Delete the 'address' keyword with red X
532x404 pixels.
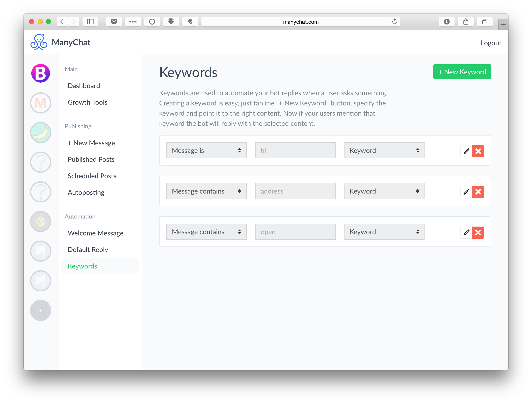tap(478, 192)
